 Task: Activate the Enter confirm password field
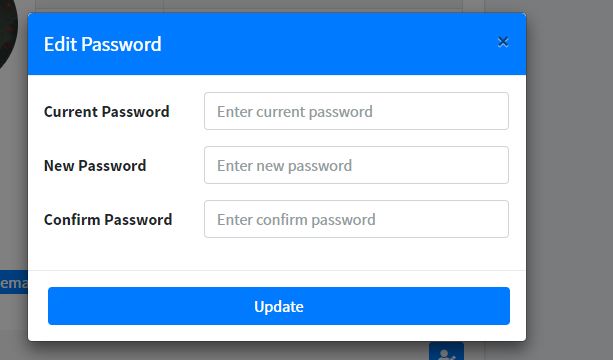pyautogui.click(x=356, y=219)
